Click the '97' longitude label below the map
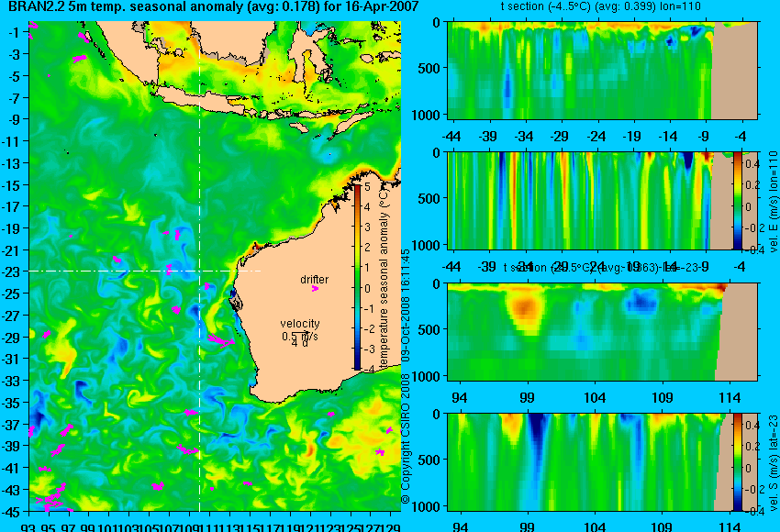This screenshot has width=780, height=532. tap(68, 527)
